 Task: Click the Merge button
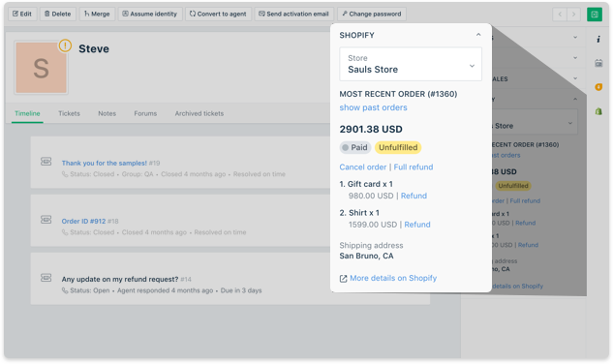click(x=98, y=14)
